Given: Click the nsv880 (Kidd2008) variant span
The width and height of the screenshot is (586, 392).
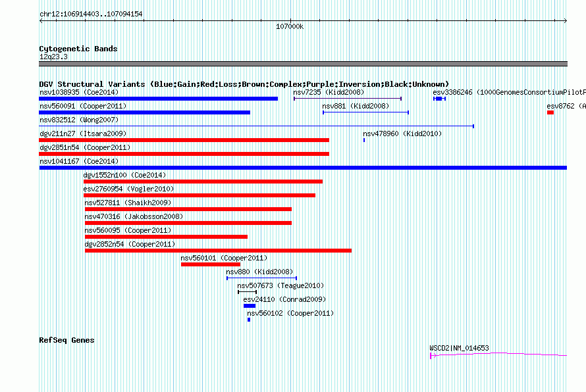Looking at the screenshot, I should (x=261, y=278).
